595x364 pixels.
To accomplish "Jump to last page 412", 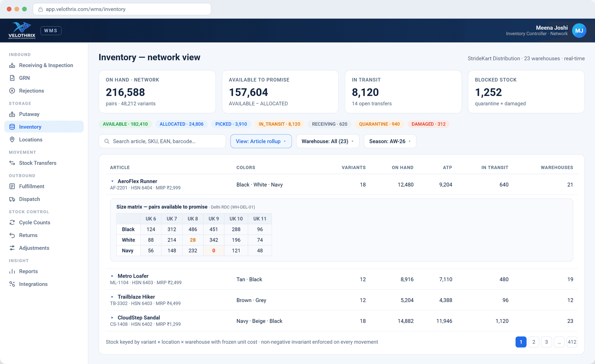I will coord(572,342).
